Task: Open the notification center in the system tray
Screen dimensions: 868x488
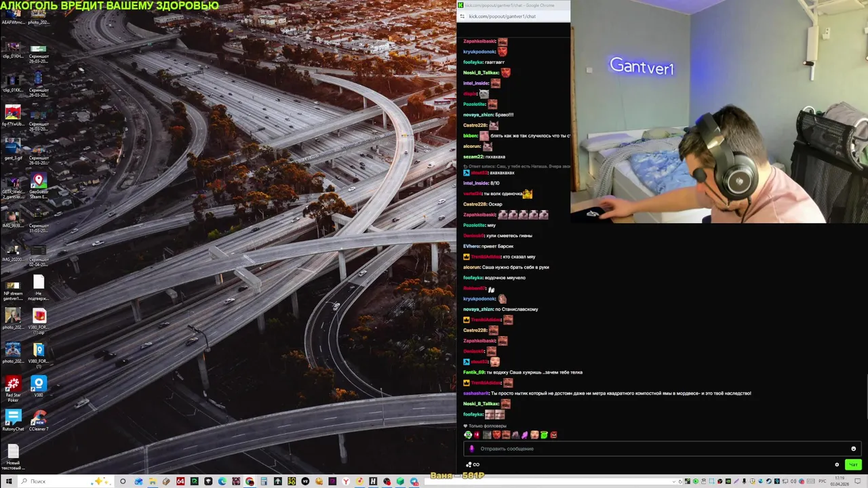Action: pyautogui.click(x=857, y=481)
